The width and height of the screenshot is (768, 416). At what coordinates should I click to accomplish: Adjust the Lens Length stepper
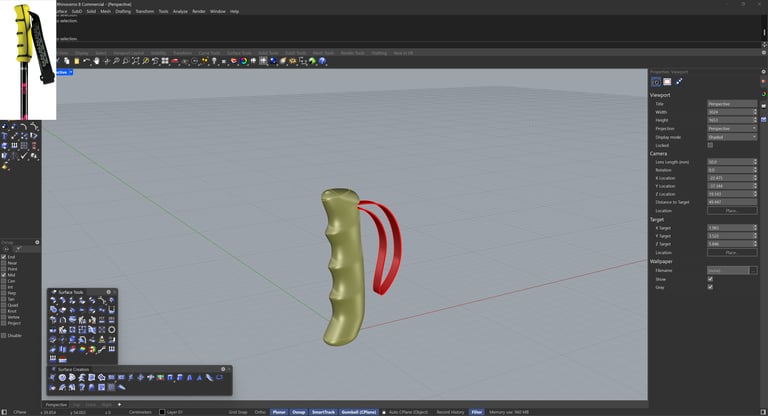[x=755, y=162]
